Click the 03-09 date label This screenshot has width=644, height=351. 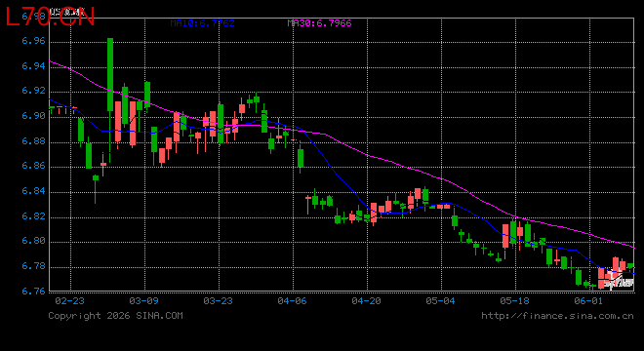point(143,301)
